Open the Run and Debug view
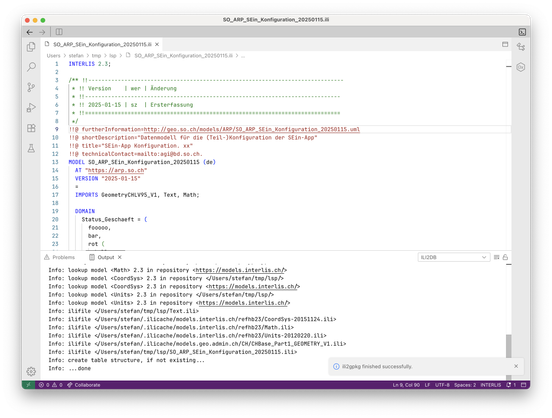This screenshot has width=552, height=418. pyautogui.click(x=31, y=107)
